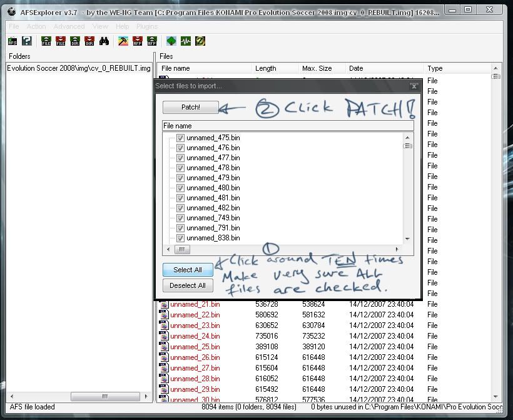The width and height of the screenshot is (513, 420).
Task: Click the file icon beside unnamed_26.bin
Action: [x=164, y=357]
